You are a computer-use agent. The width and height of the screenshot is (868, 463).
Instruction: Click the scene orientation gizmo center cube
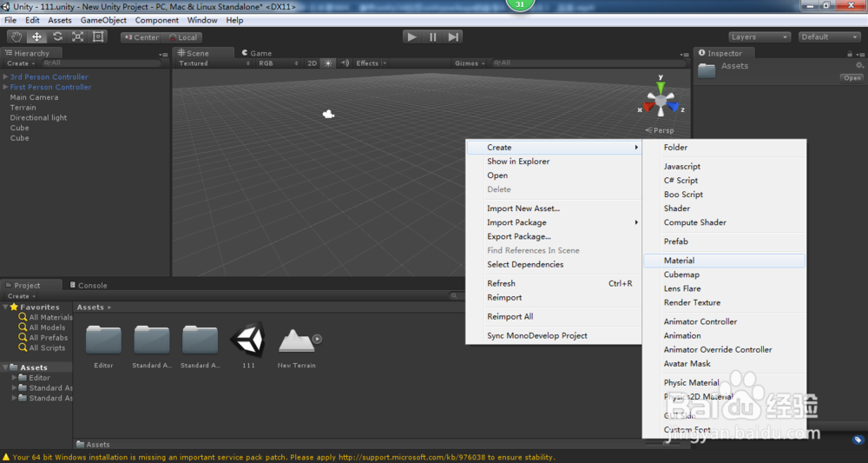point(661,102)
